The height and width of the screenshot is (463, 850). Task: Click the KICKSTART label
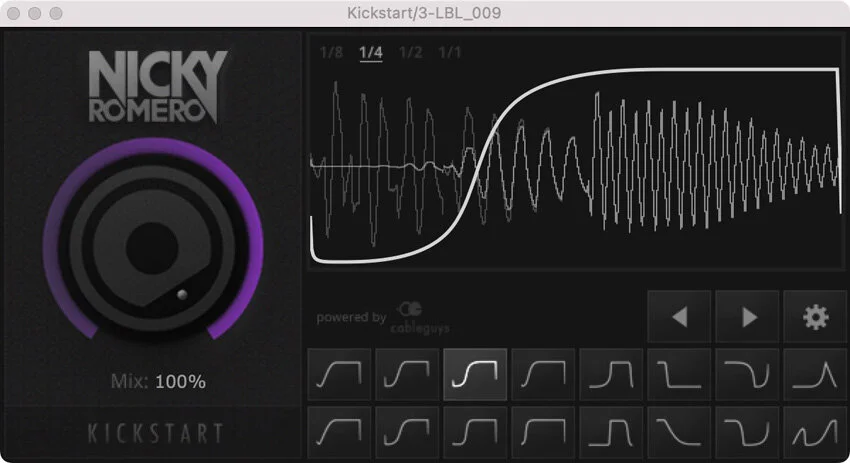156,434
